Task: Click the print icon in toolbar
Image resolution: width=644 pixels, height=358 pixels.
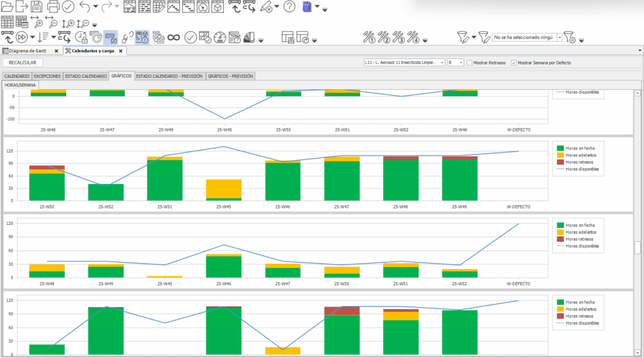Action: point(53,7)
